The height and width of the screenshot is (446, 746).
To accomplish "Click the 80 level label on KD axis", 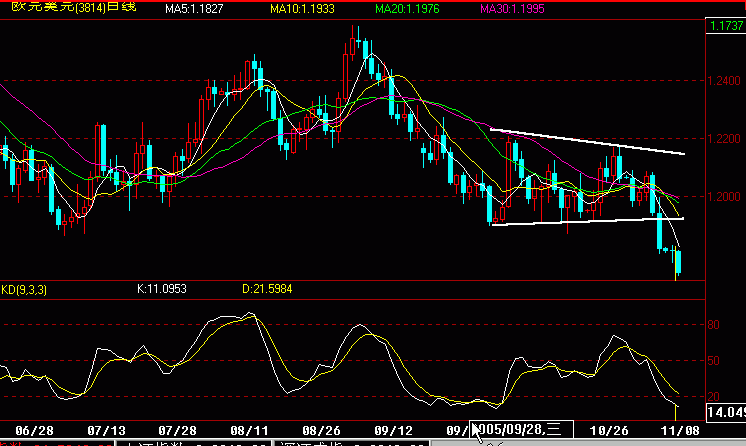I will click(x=714, y=325).
